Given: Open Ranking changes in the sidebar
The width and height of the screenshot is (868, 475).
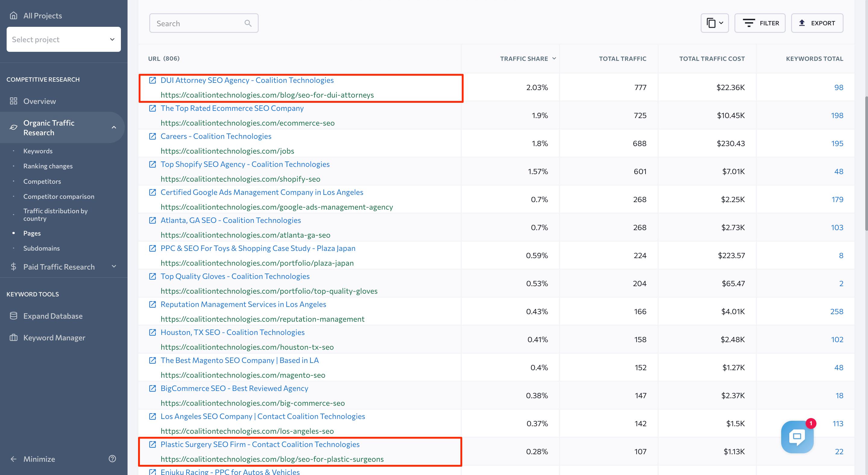Looking at the screenshot, I should [x=48, y=166].
